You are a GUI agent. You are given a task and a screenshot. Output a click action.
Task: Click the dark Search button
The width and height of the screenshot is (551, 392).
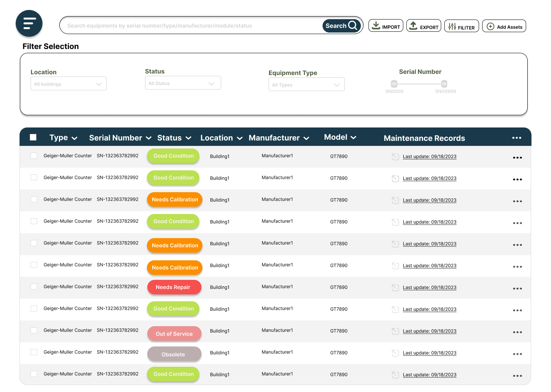341,26
